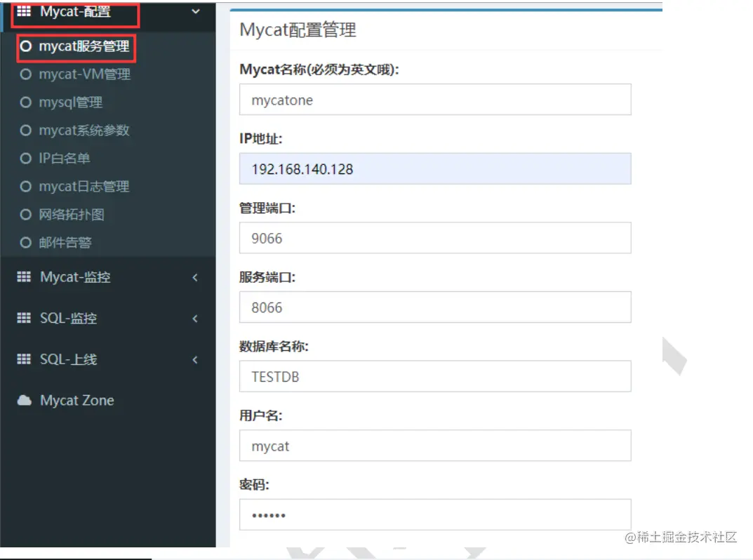The width and height of the screenshot is (753, 560).
Task: Click circle icon next to mycat-VM管理
Action: pos(26,74)
